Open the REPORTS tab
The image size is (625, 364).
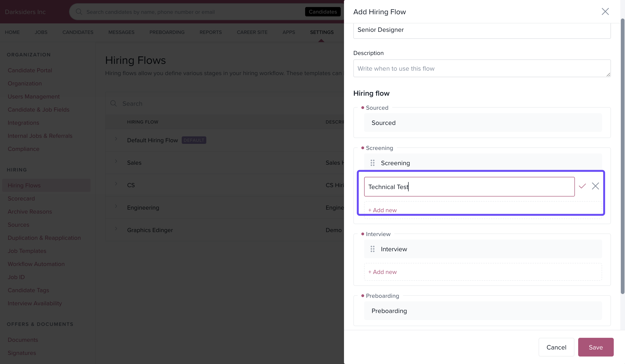210,32
